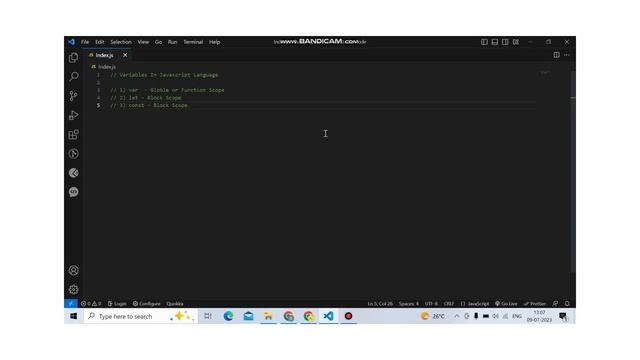
Task: Click the volume icon in system tray
Action: pyautogui.click(x=495, y=316)
